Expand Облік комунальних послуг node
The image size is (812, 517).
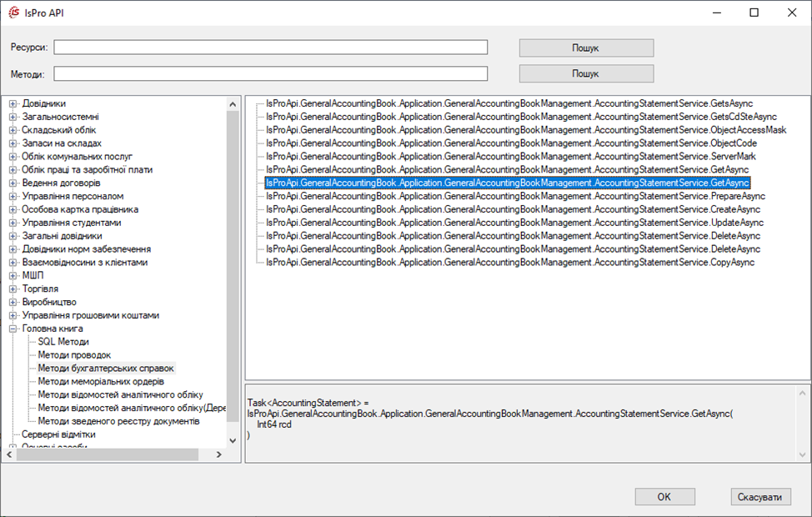pyautogui.click(x=13, y=157)
